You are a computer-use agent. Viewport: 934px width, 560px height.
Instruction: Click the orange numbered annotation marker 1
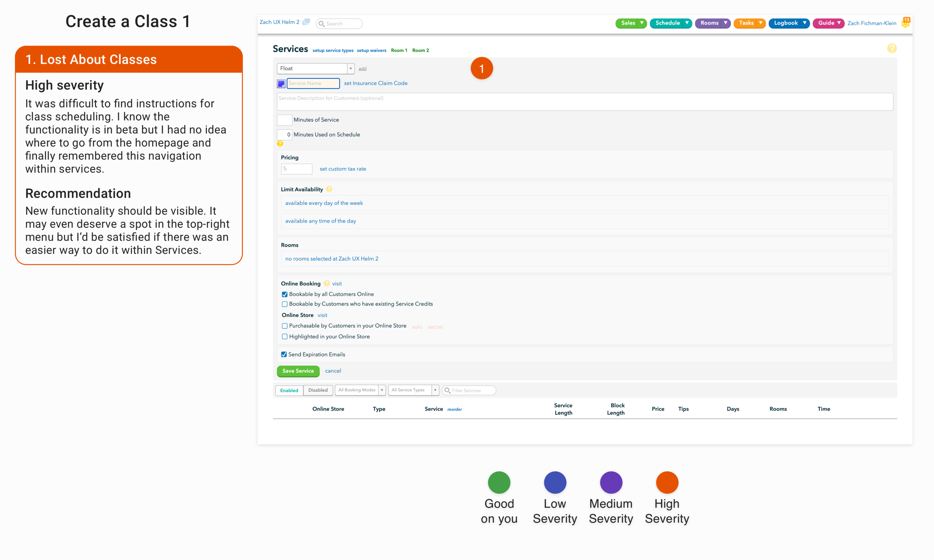pyautogui.click(x=481, y=68)
